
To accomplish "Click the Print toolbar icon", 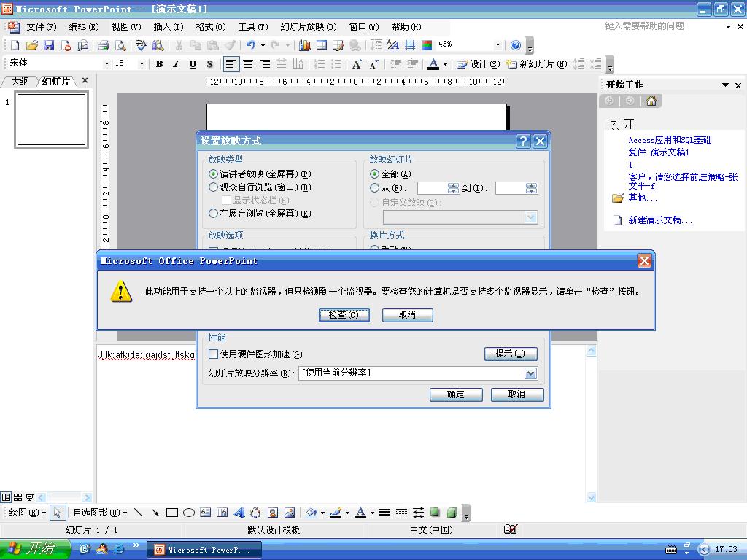I will pyautogui.click(x=103, y=45).
